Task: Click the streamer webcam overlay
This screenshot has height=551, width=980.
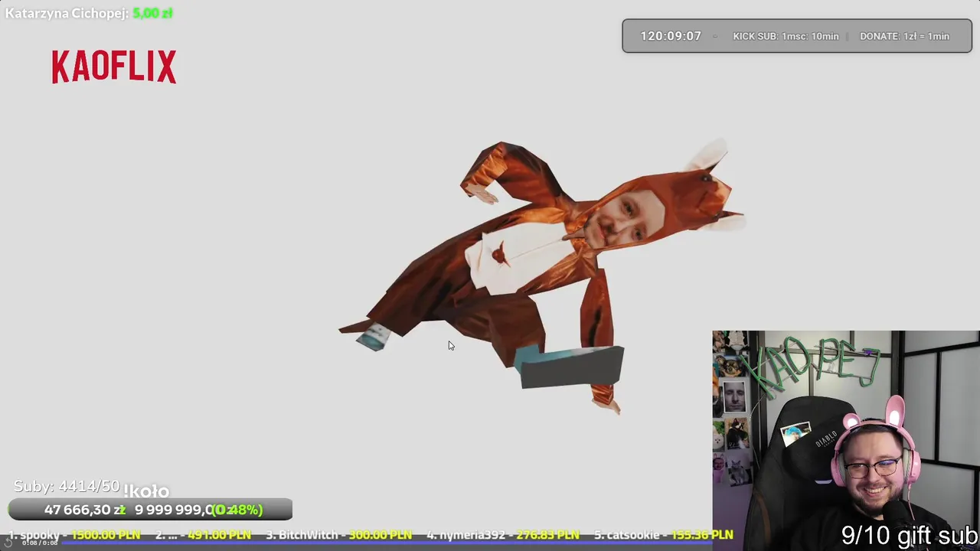Action: point(846,441)
